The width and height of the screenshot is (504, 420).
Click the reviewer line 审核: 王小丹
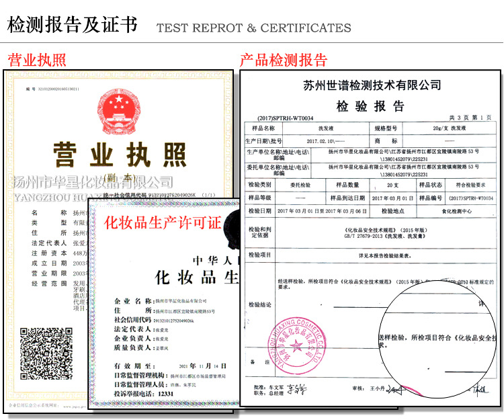[368, 388]
